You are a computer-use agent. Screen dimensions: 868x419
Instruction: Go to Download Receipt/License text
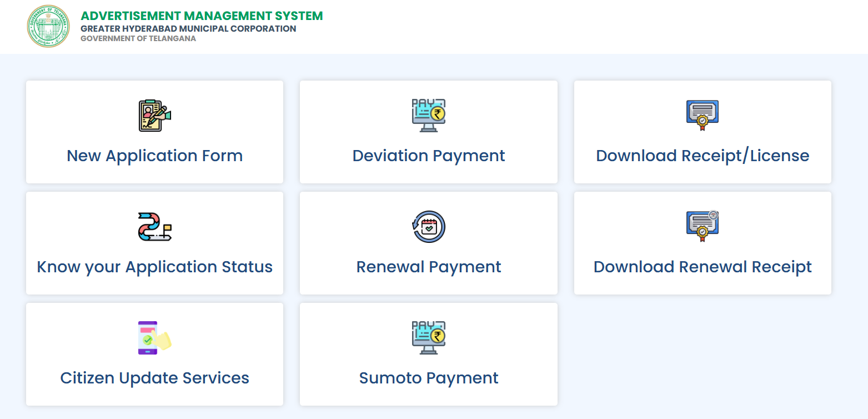(703, 156)
